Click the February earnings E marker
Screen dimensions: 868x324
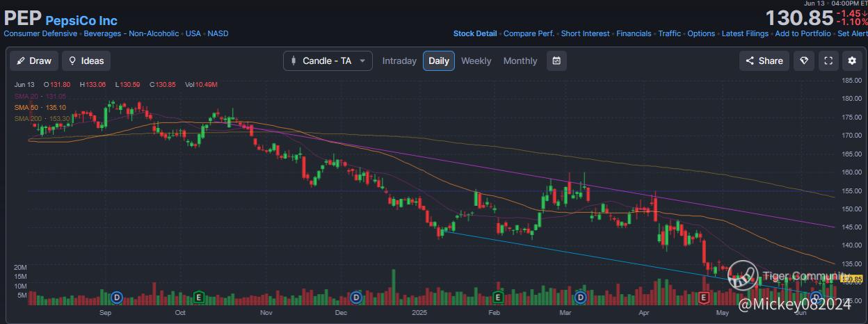coord(498,297)
